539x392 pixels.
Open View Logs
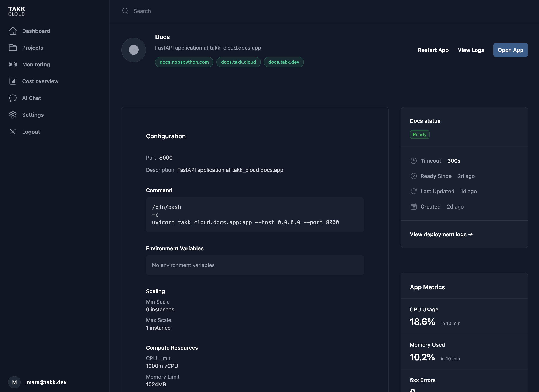[x=471, y=50]
